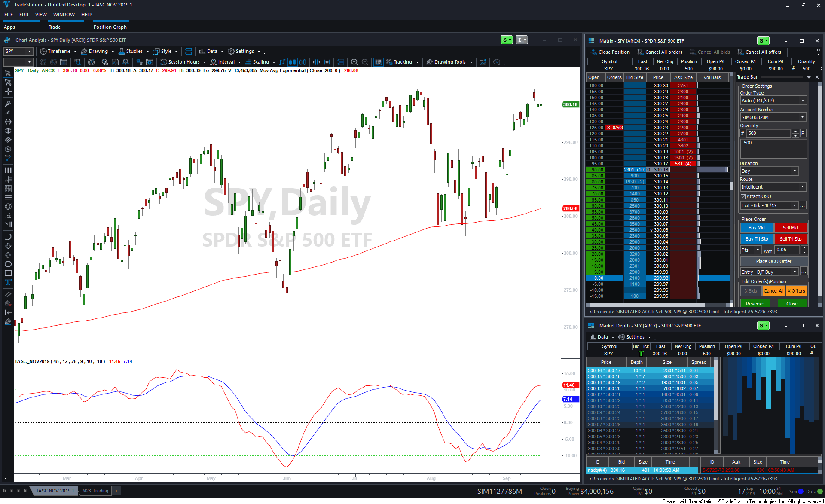Open the Order Type dropdown
Viewport: 825px width, 504px height.
click(773, 101)
